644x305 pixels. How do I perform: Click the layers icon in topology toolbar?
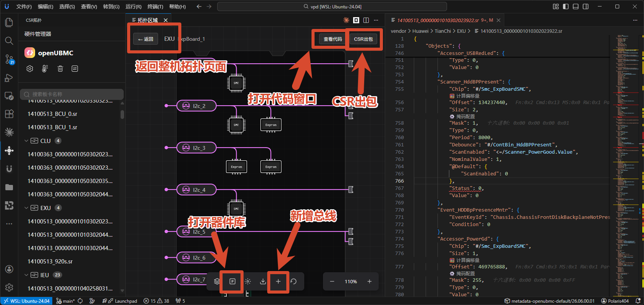(217, 281)
